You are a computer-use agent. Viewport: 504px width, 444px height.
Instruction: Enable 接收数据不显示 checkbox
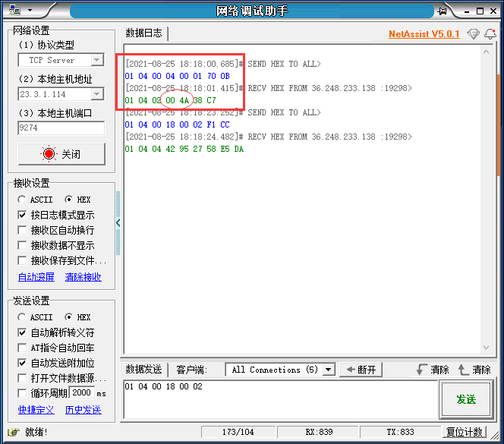[22, 246]
